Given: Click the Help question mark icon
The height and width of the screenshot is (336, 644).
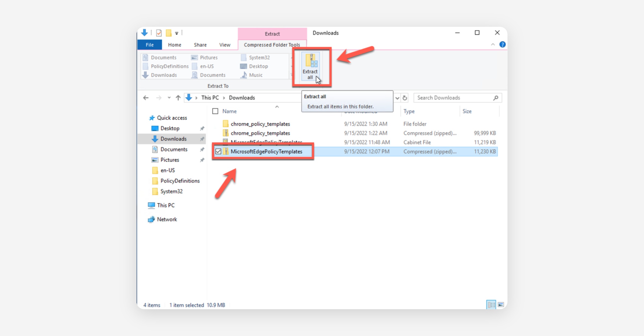Looking at the screenshot, I should tap(502, 44).
